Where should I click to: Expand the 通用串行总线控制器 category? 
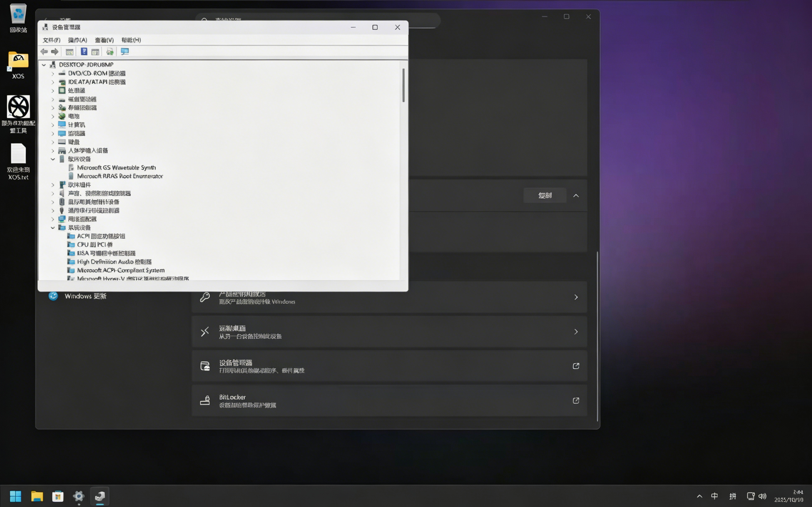pos(53,211)
